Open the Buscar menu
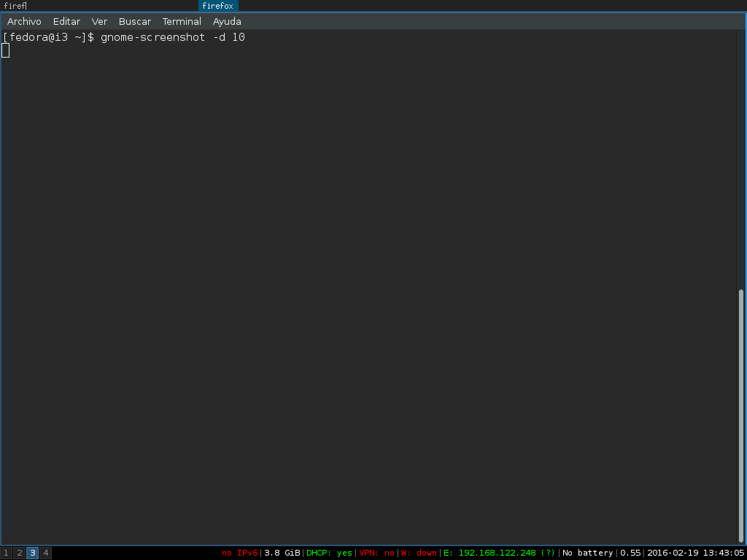Viewport: 747px width, 560px height. point(135,22)
